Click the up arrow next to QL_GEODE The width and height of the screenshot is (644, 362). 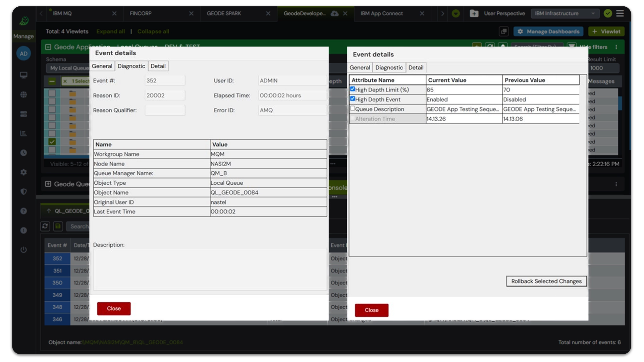click(49, 211)
